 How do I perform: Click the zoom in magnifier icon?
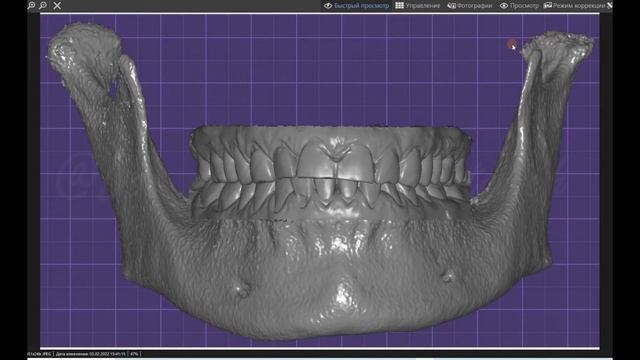[31, 5]
